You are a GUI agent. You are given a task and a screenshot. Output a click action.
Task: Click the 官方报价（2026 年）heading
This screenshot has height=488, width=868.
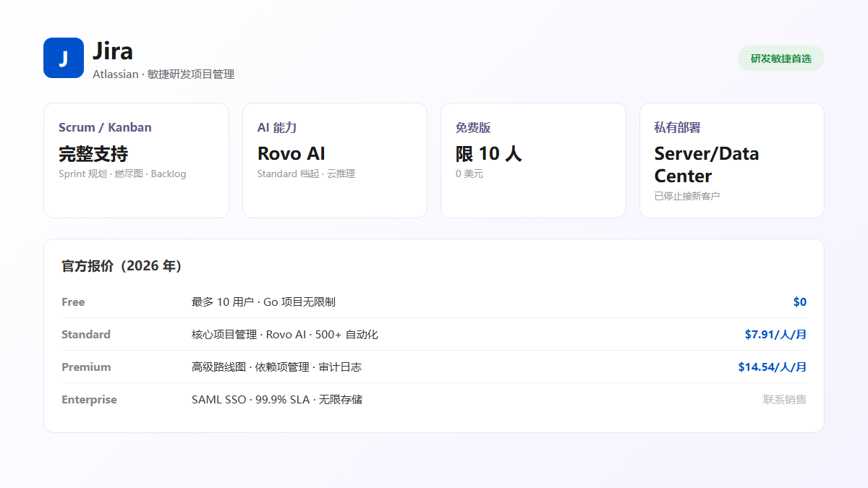tap(122, 266)
